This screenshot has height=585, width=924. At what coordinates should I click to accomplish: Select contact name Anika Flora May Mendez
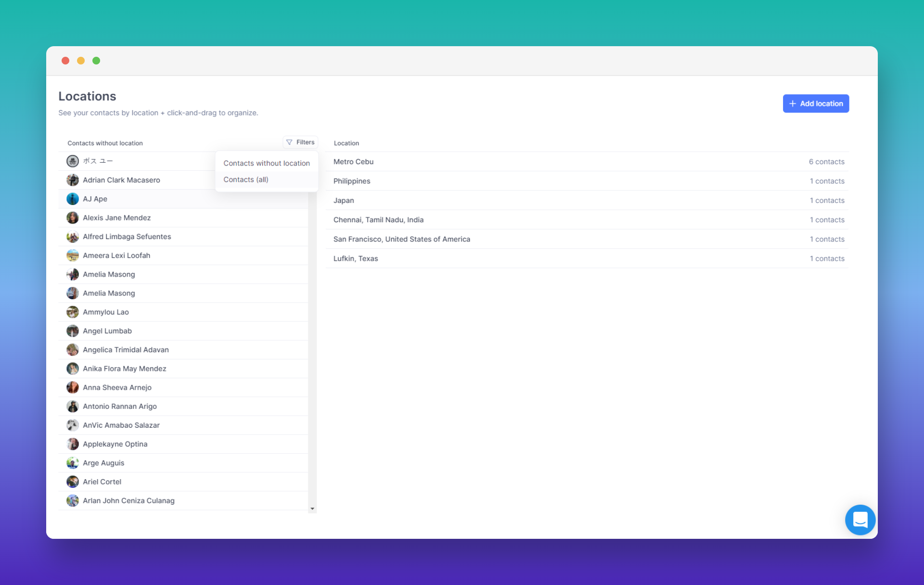pyautogui.click(x=124, y=369)
